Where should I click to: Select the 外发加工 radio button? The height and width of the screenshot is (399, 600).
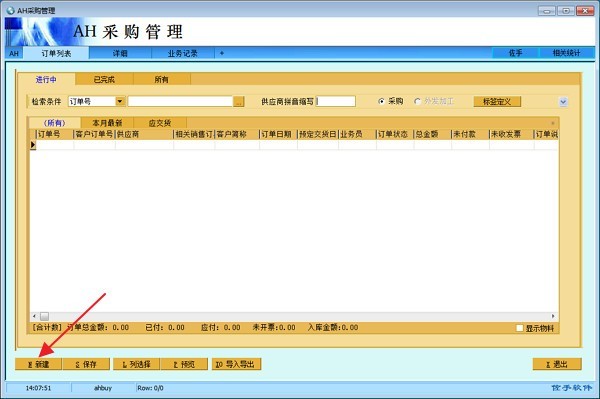[x=417, y=101]
